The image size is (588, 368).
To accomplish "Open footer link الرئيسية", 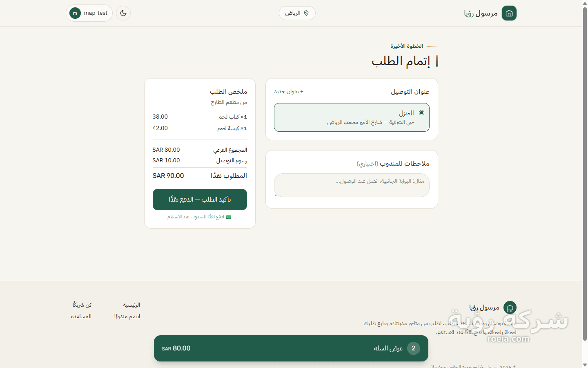I will pyautogui.click(x=131, y=305).
